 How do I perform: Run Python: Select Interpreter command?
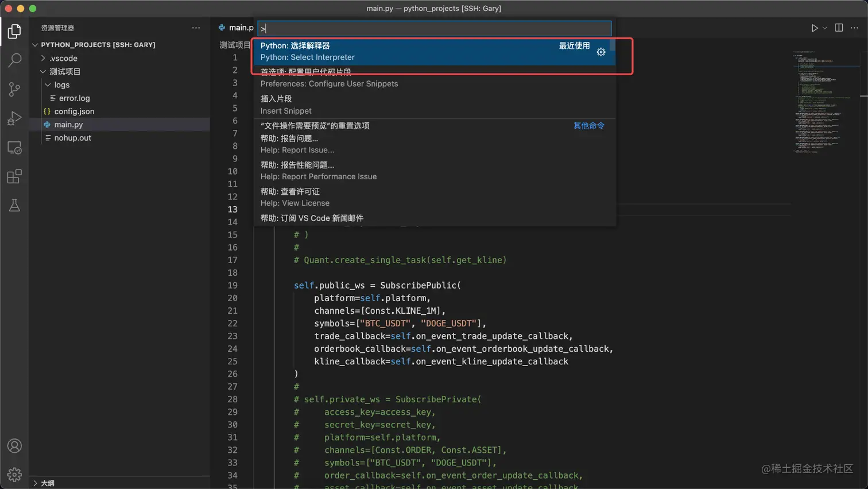pos(434,52)
